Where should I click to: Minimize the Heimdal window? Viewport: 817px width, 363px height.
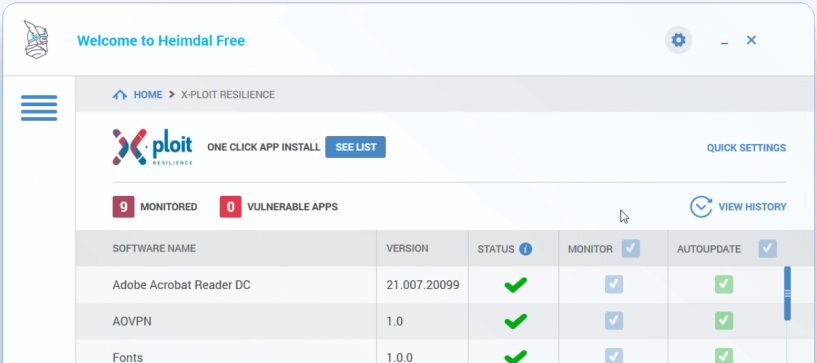724,42
